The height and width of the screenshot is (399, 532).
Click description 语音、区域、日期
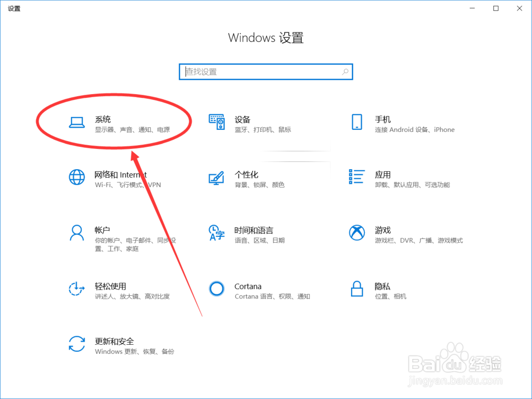click(260, 240)
